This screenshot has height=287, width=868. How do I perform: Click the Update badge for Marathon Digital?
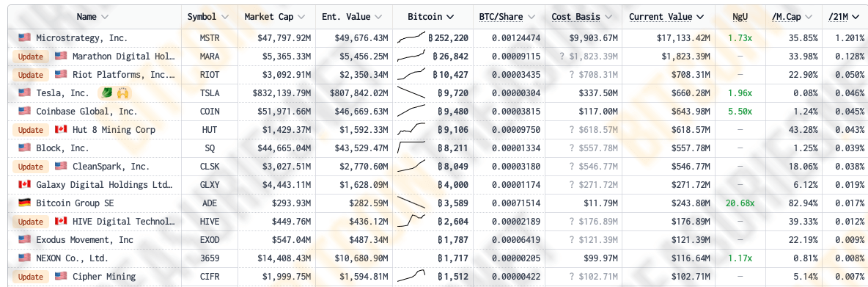tap(31, 57)
